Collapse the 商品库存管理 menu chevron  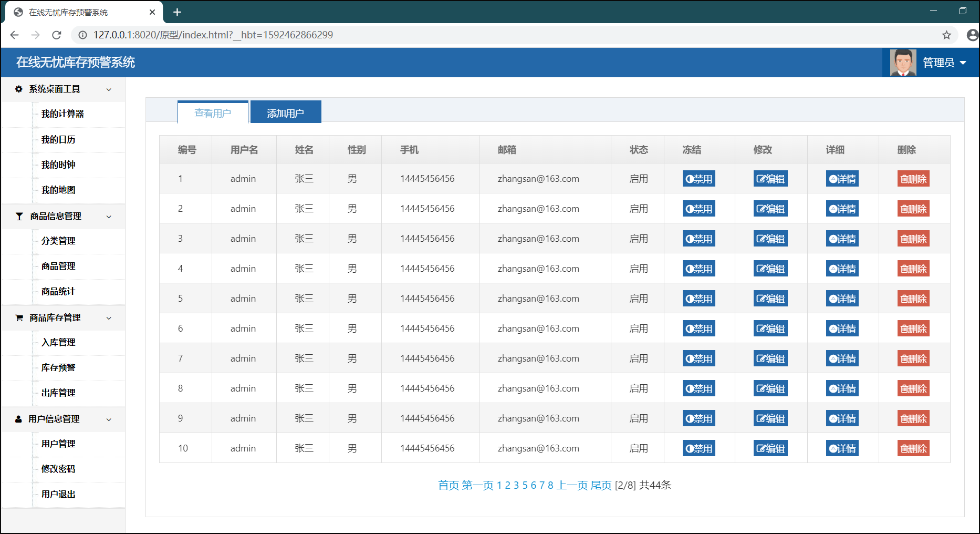click(x=109, y=318)
